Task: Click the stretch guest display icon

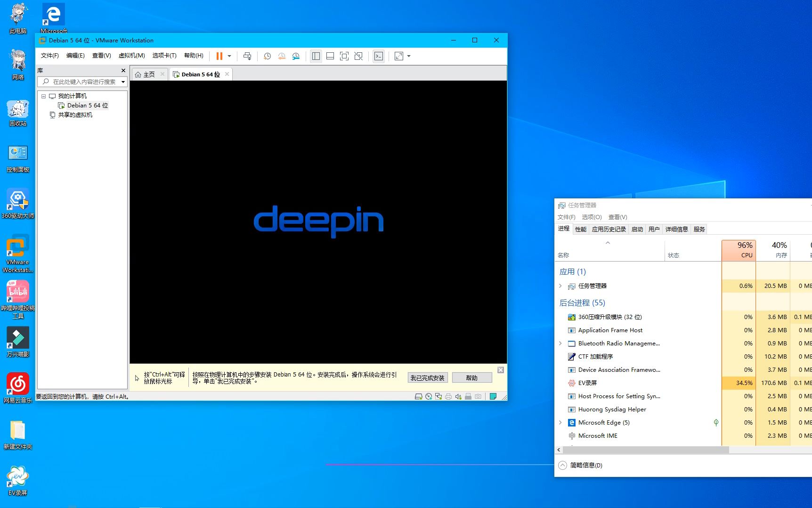Action: [x=399, y=56]
